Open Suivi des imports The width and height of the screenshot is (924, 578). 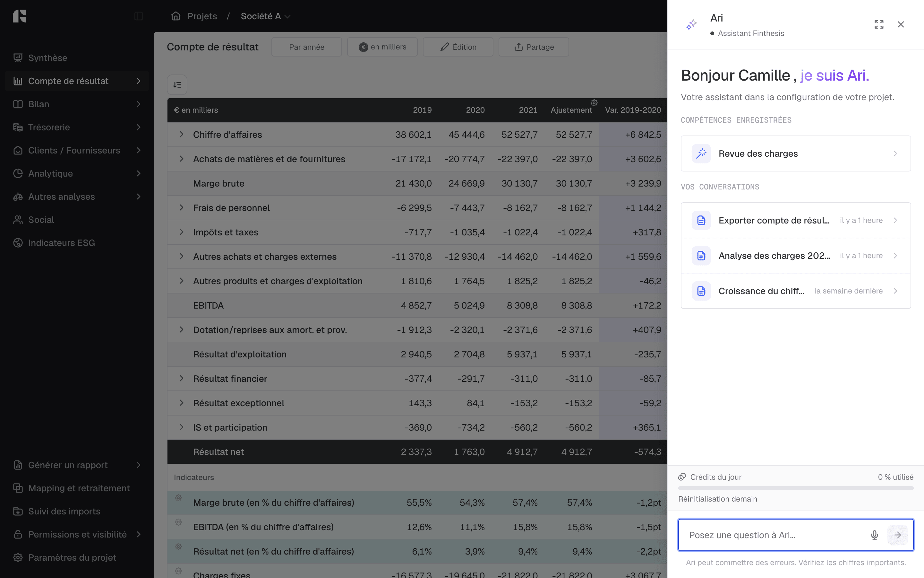point(77,511)
